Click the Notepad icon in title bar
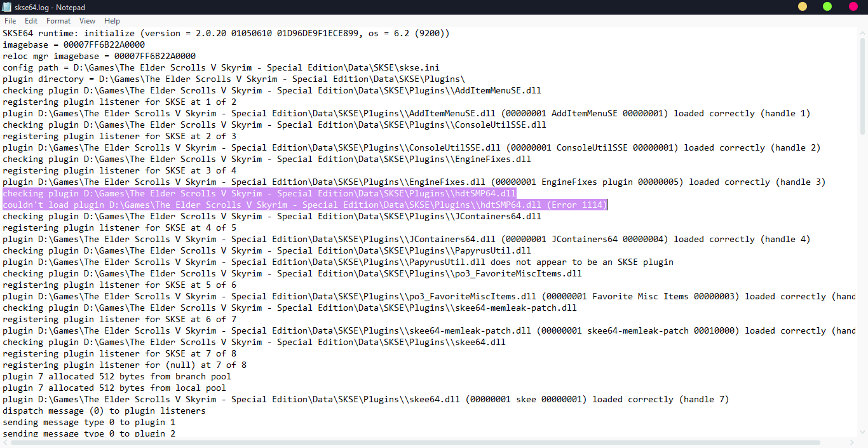The image size is (868, 448). coord(7,6)
